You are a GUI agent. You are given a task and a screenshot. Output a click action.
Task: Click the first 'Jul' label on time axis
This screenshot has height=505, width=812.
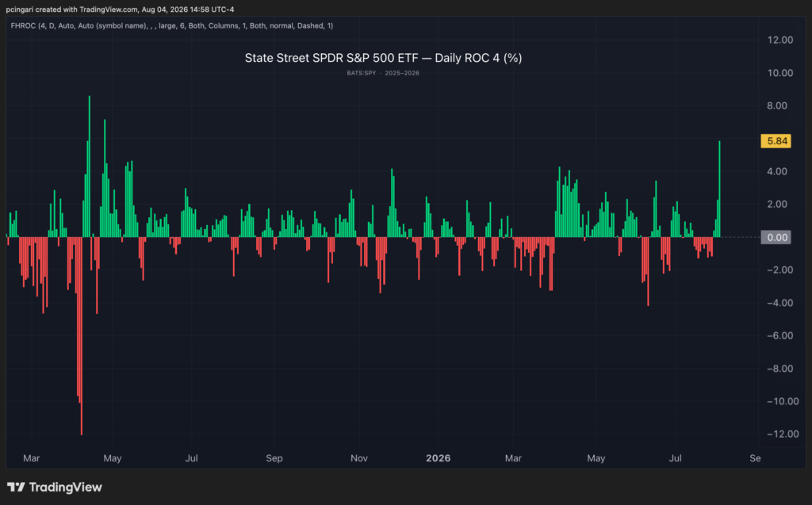point(192,458)
